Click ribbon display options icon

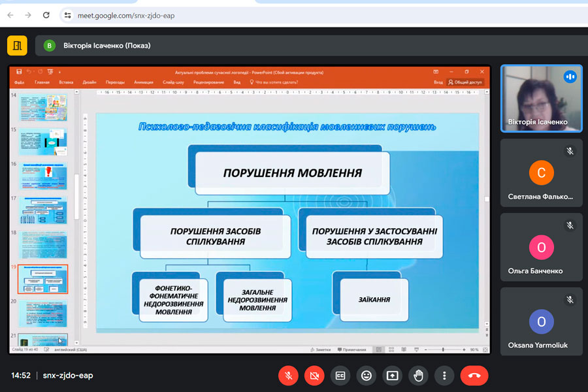click(436, 72)
